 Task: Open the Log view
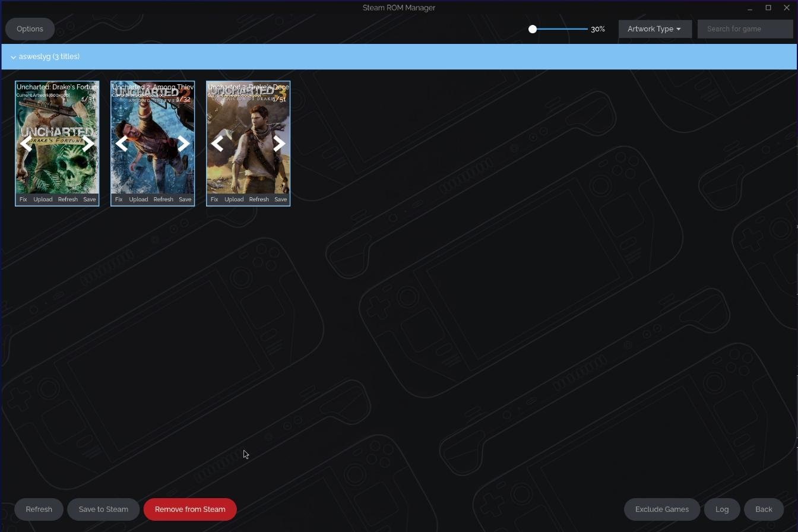point(722,509)
